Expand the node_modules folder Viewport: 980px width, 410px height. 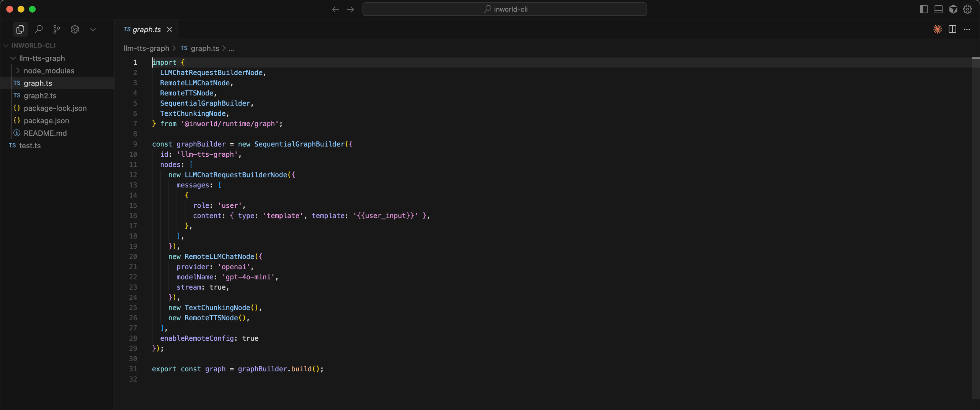tap(17, 71)
